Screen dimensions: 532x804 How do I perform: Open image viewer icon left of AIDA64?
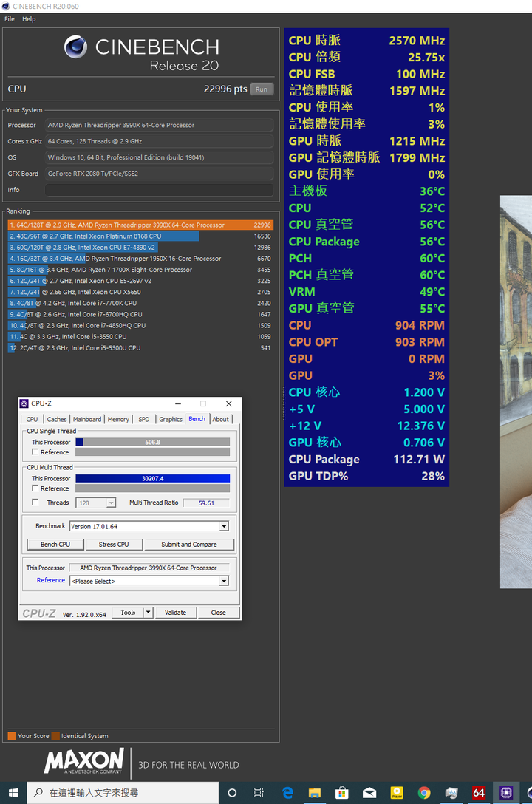click(x=451, y=793)
